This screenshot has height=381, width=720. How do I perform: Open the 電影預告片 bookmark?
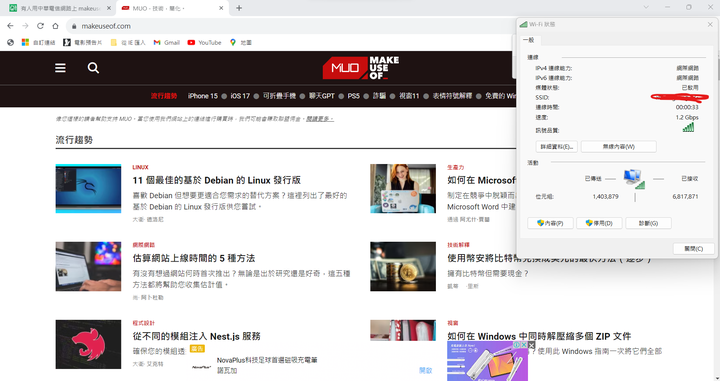pyautogui.click(x=83, y=42)
